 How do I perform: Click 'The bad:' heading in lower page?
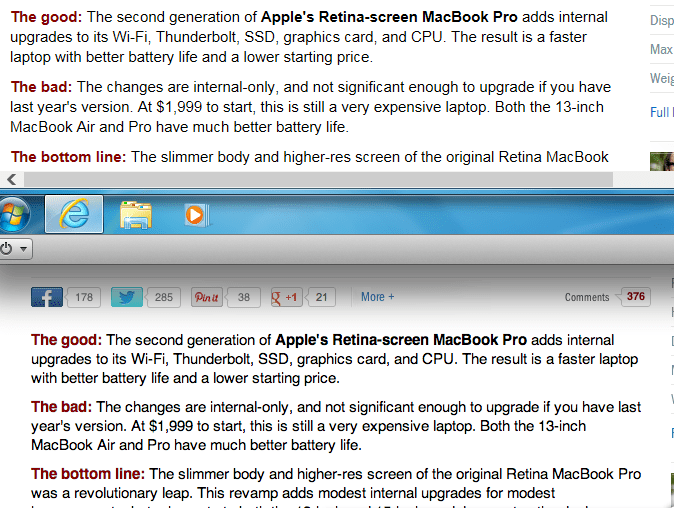[61, 407]
